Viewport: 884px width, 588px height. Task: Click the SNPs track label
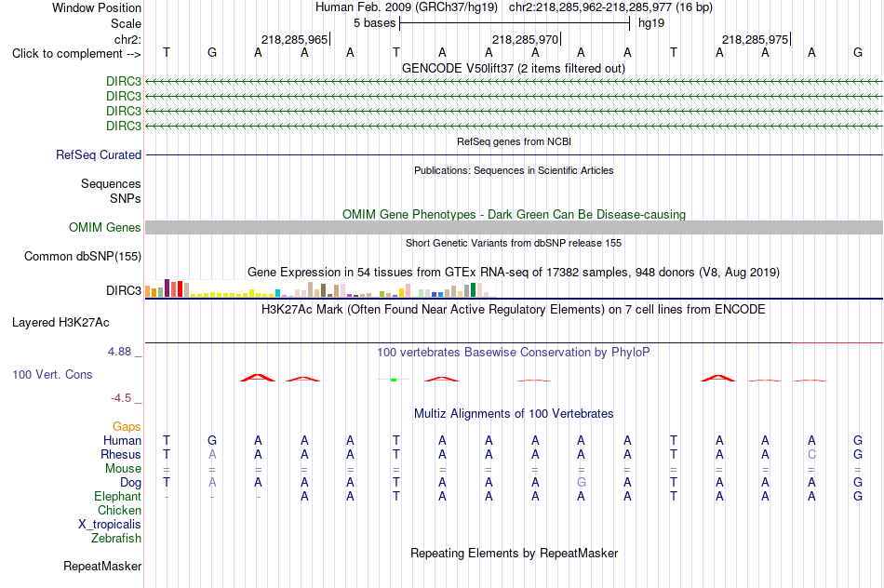click(126, 198)
